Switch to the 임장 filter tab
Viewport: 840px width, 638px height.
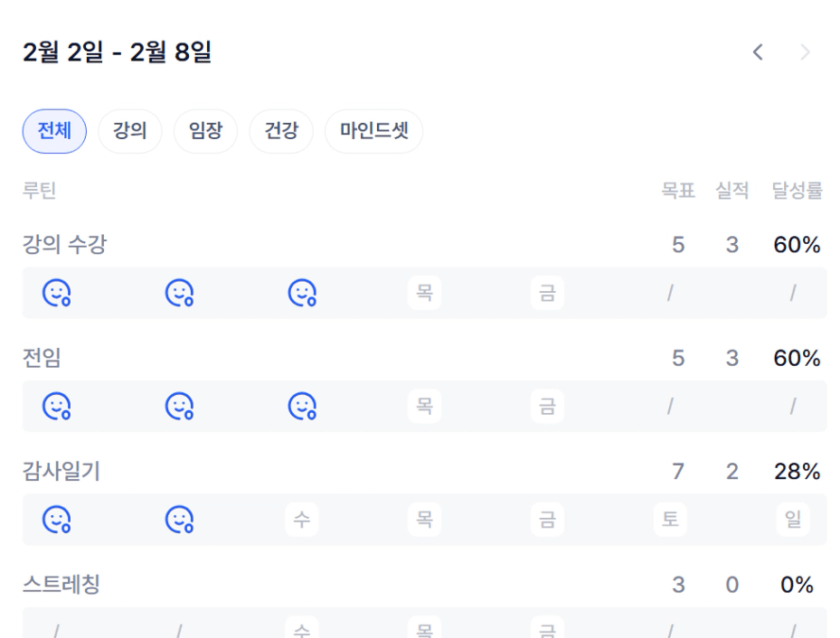(x=205, y=131)
